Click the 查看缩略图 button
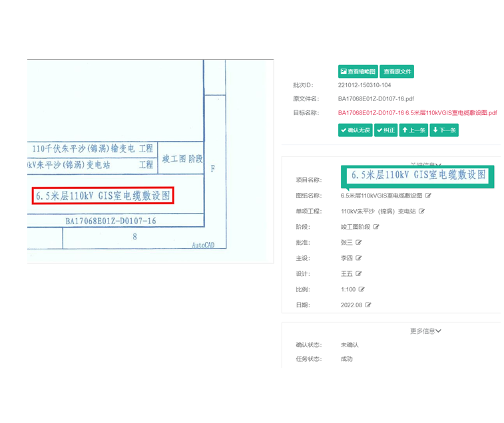Screen dimensions: 504x423 point(358,71)
